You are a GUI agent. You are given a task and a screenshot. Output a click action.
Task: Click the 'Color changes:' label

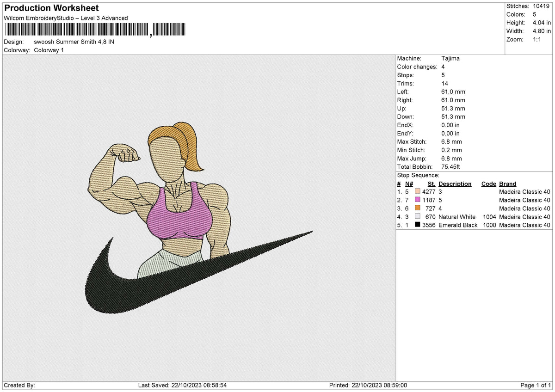(417, 67)
